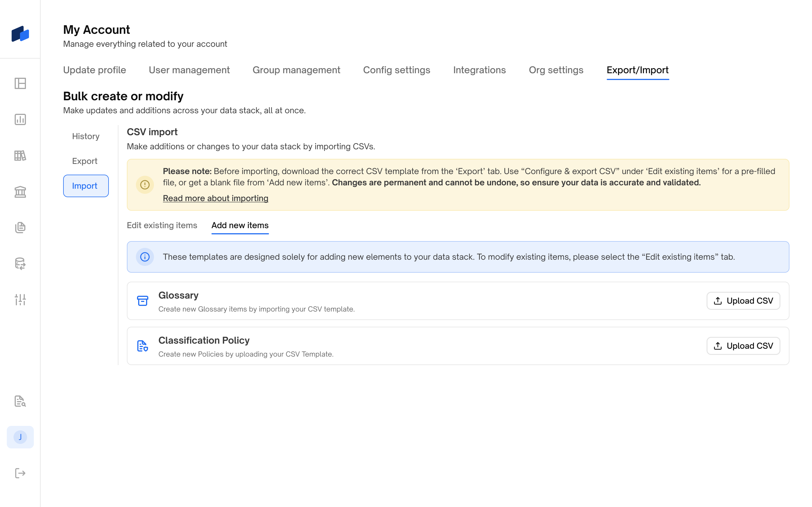Go to the Org settings tab
Viewport: 812px width, 507px height.
(x=556, y=70)
